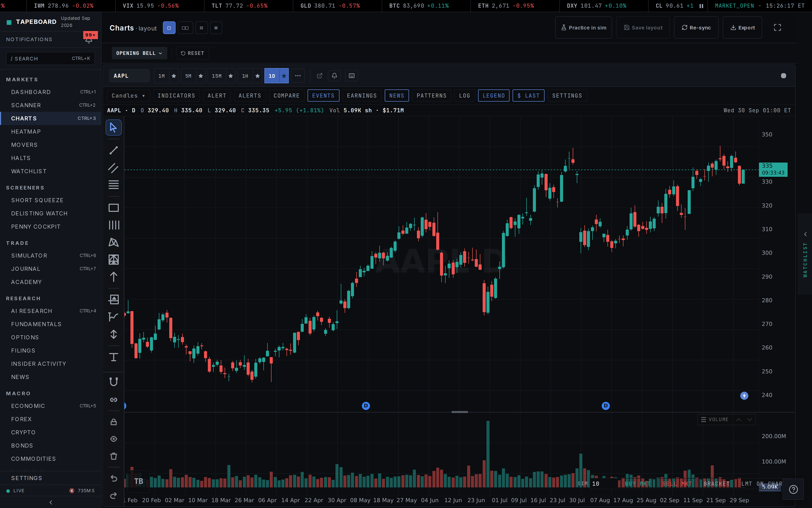Screen dimensions: 812x508
Task: Open more timeframes ellipsis menu
Action: 298,76
